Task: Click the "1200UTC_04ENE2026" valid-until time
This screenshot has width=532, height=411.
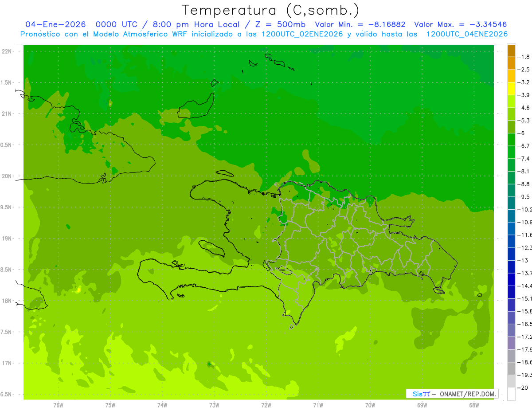Action: 467,34
